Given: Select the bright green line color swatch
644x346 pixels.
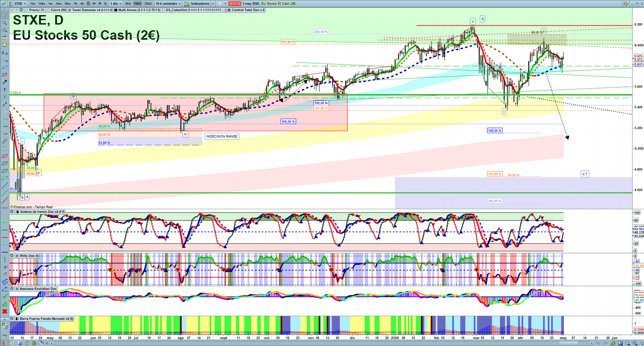Looking at the screenshot, I should pos(4,222).
